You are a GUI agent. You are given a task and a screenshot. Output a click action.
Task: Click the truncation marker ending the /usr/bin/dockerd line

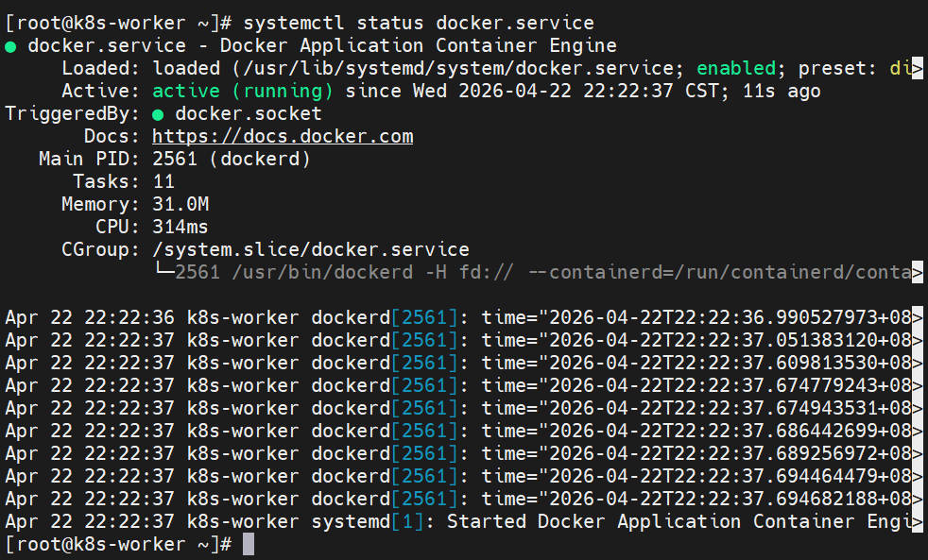click(x=917, y=273)
